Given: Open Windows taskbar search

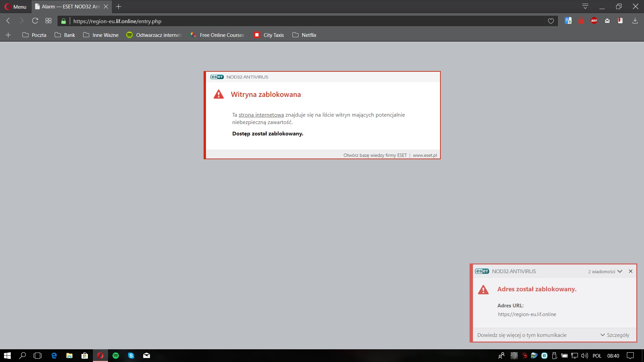Looking at the screenshot, I should [22, 356].
